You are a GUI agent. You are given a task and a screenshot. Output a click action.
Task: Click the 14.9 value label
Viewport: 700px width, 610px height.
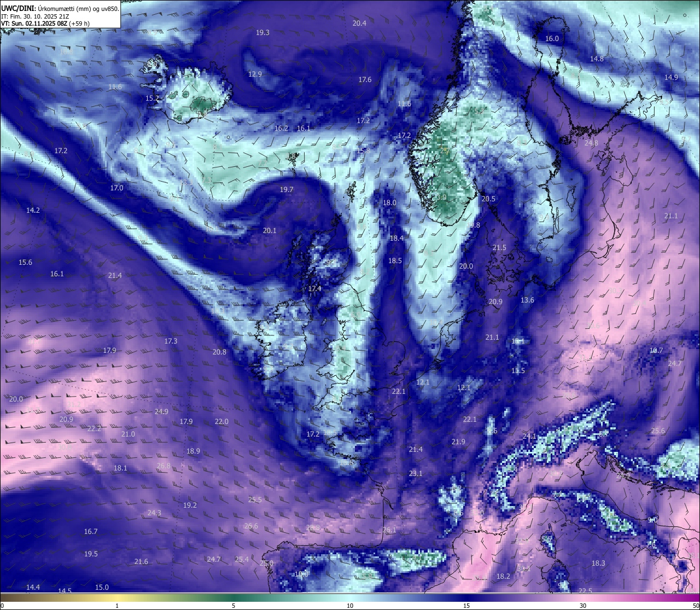[x=671, y=78]
